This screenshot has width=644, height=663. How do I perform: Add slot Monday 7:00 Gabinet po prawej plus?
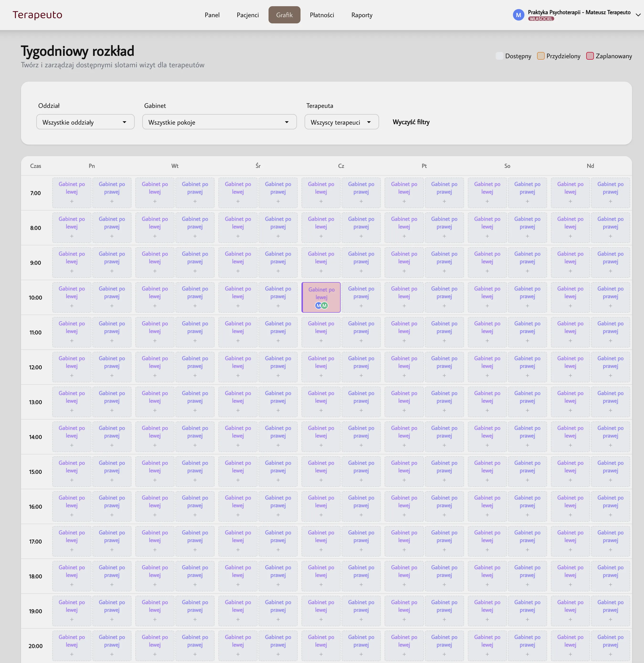[112, 201]
